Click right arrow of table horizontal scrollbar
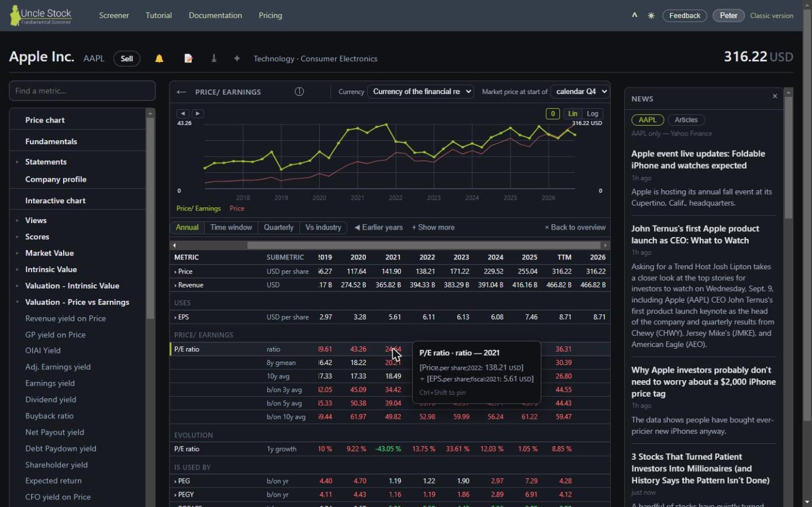This screenshot has width=812, height=507. [x=606, y=245]
